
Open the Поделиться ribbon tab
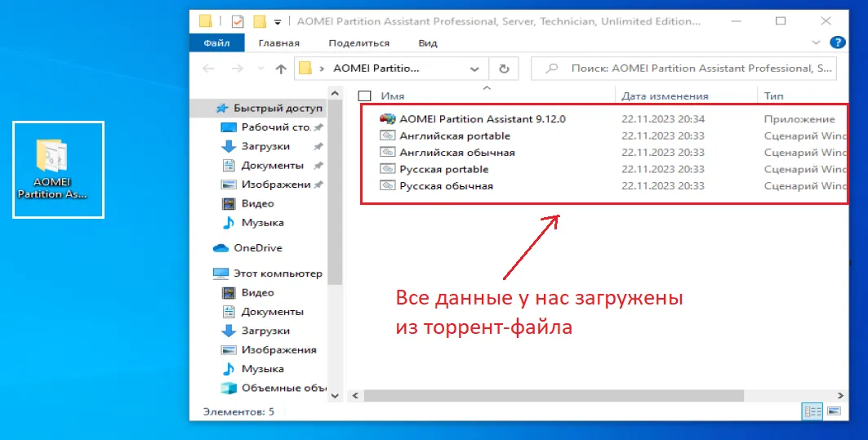click(x=358, y=42)
